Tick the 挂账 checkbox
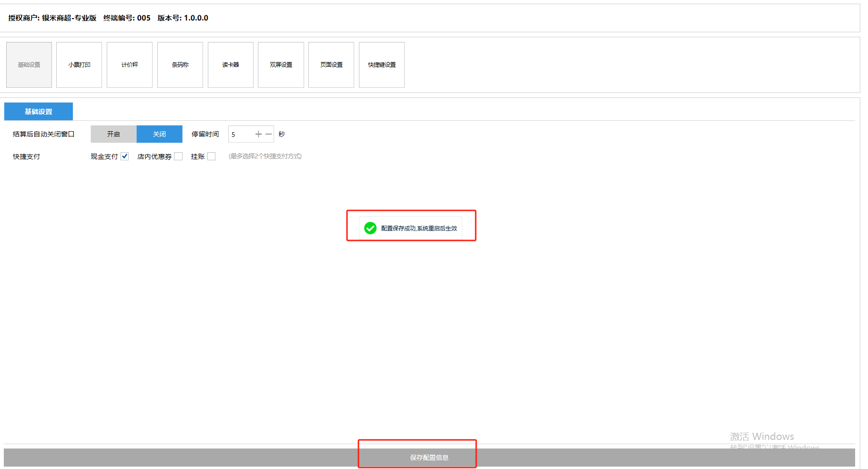 pyautogui.click(x=212, y=156)
